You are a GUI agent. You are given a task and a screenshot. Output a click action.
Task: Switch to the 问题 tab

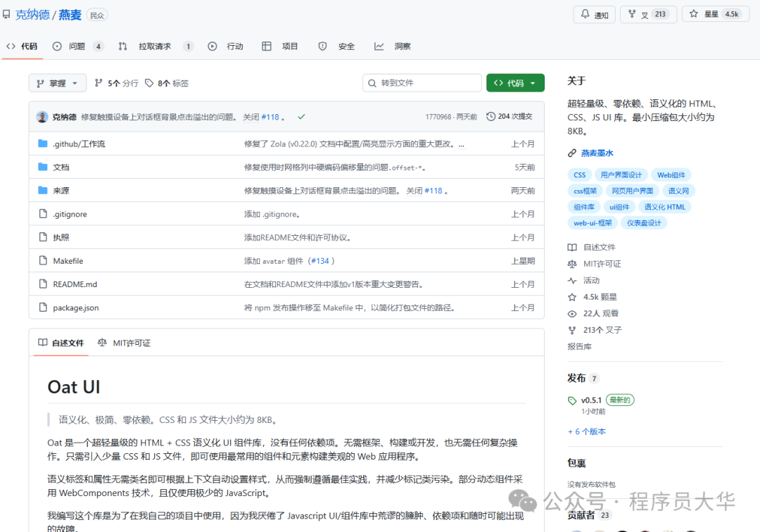point(76,47)
